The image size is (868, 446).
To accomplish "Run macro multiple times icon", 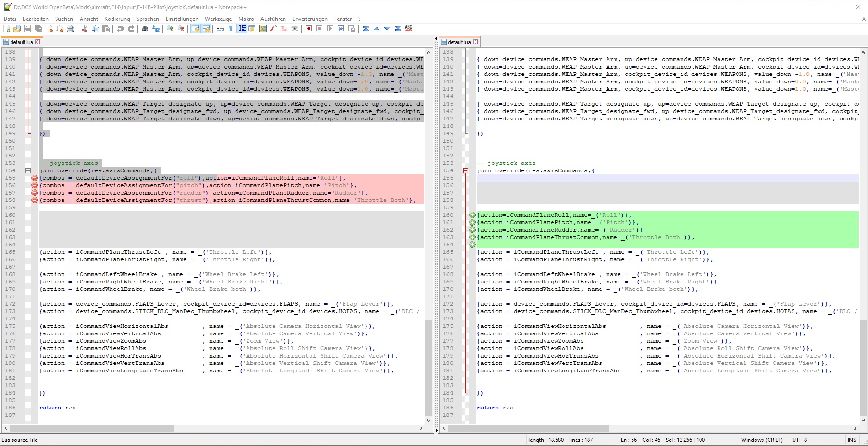I will click(x=341, y=29).
